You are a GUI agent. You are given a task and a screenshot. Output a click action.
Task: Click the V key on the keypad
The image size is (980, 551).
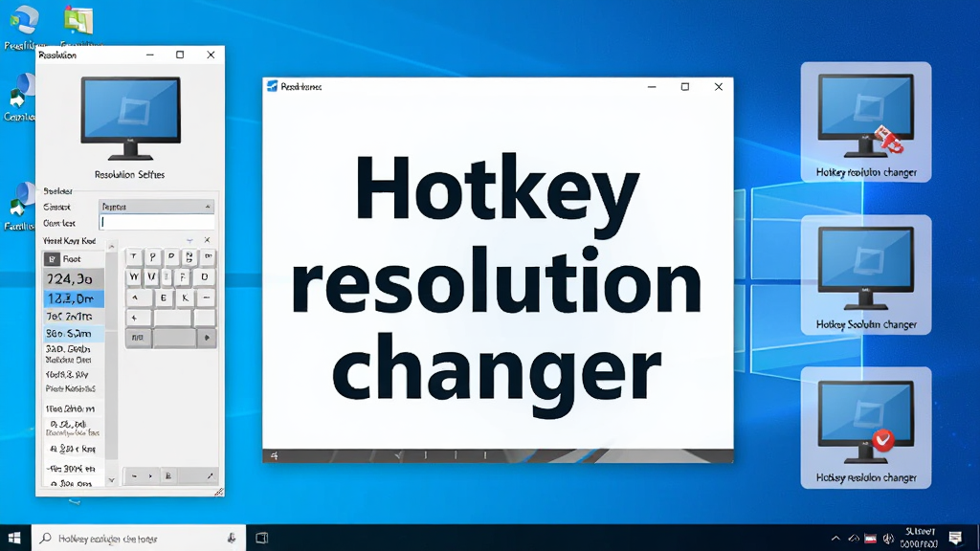point(151,276)
